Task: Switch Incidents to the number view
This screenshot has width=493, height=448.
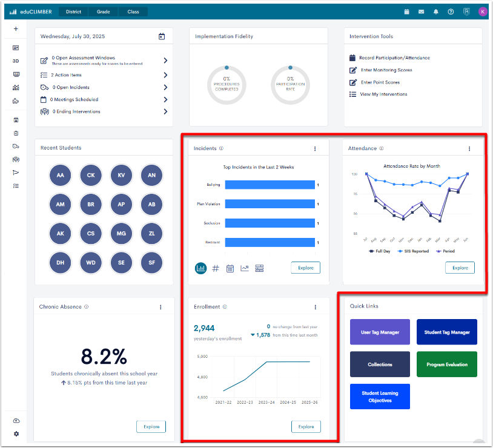Action: point(216,268)
